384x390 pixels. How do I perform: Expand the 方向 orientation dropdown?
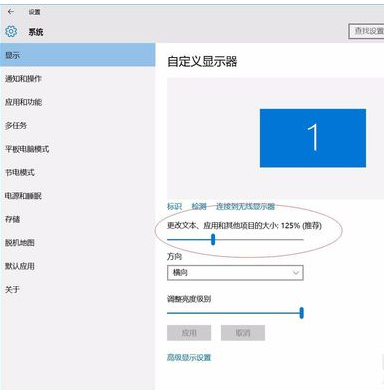235,273
